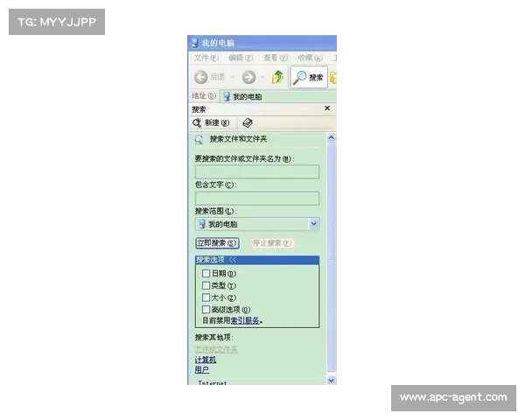Collapse the Search Options (搜索选项) header

click(257, 260)
